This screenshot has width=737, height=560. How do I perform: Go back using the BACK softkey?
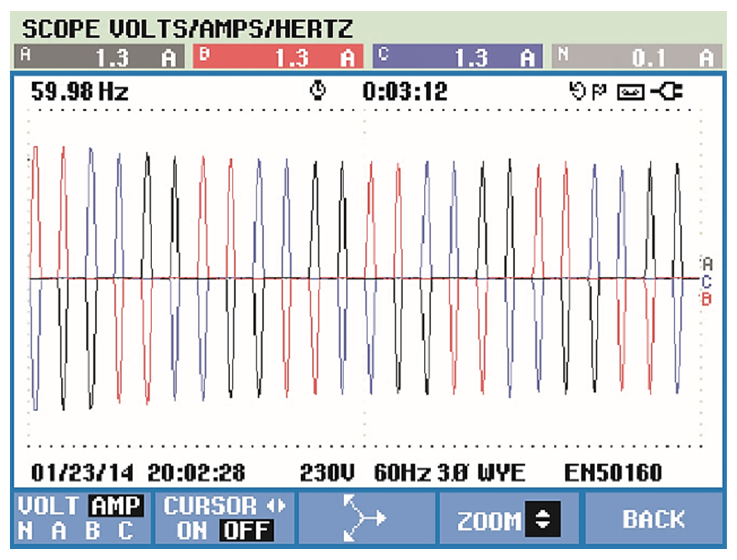pyautogui.click(x=654, y=519)
